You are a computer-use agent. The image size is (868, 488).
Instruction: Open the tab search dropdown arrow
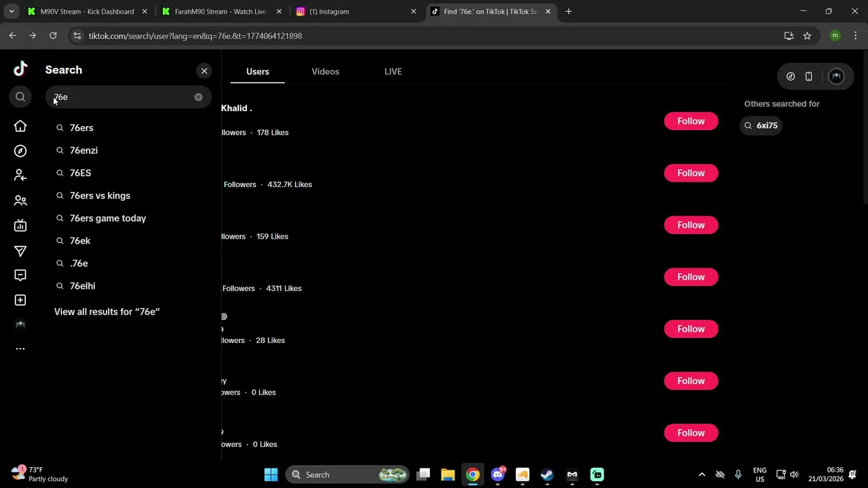pyautogui.click(x=11, y=12)
